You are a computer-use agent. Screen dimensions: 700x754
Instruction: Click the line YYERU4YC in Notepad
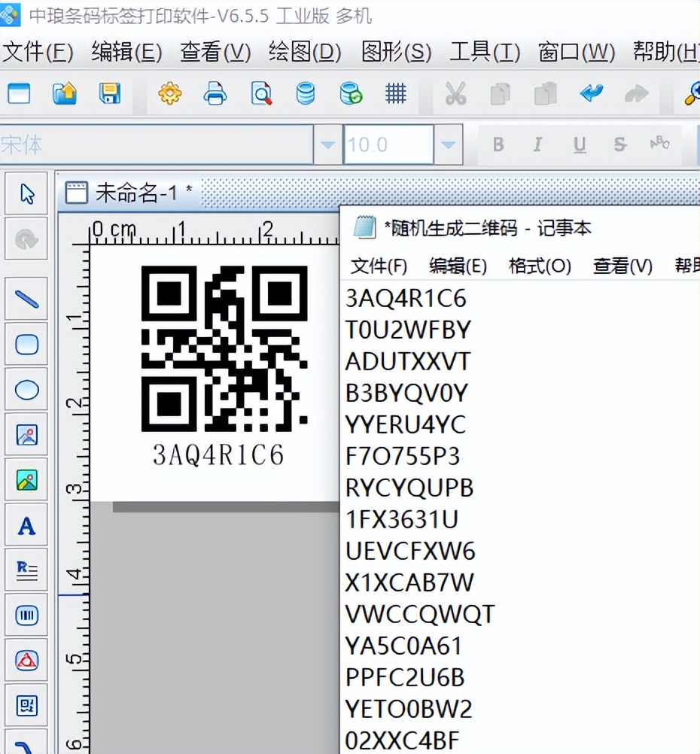pyautogui.click(x=406, y=424)
